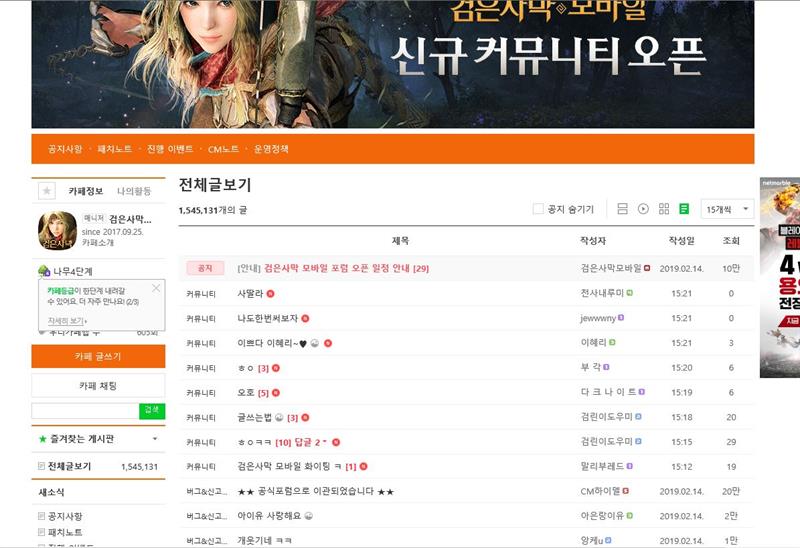Click the new-post badge next to 사딸라

pos(271,293)
